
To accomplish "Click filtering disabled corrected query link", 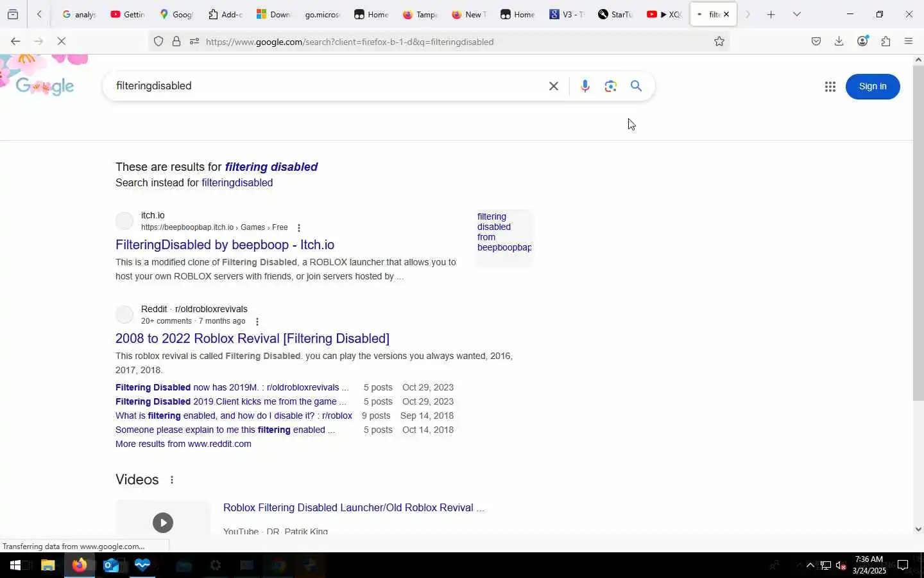I will click(271, 167).
